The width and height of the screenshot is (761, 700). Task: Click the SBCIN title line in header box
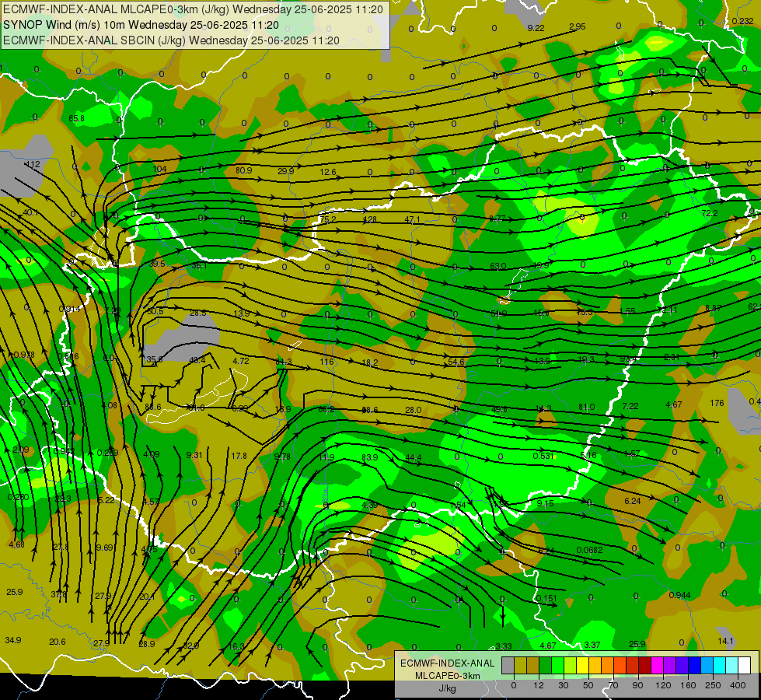pos(171,40)
